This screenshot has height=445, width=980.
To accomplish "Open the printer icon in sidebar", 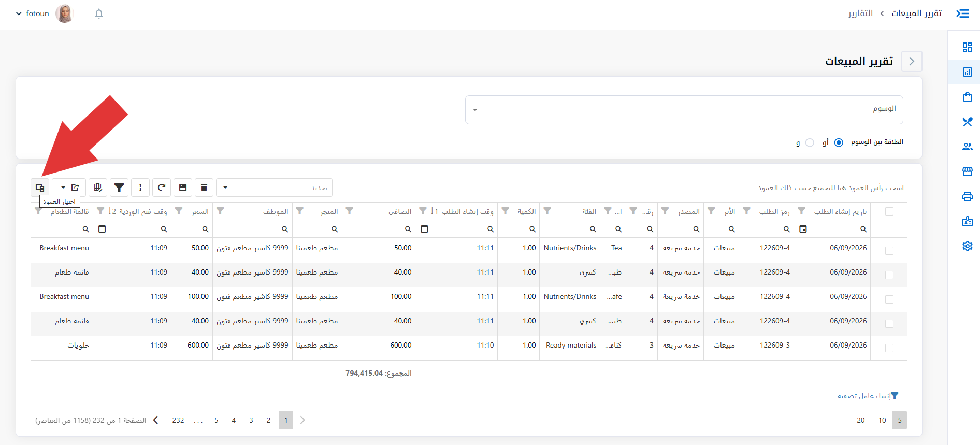I will [x=967, y=196].
